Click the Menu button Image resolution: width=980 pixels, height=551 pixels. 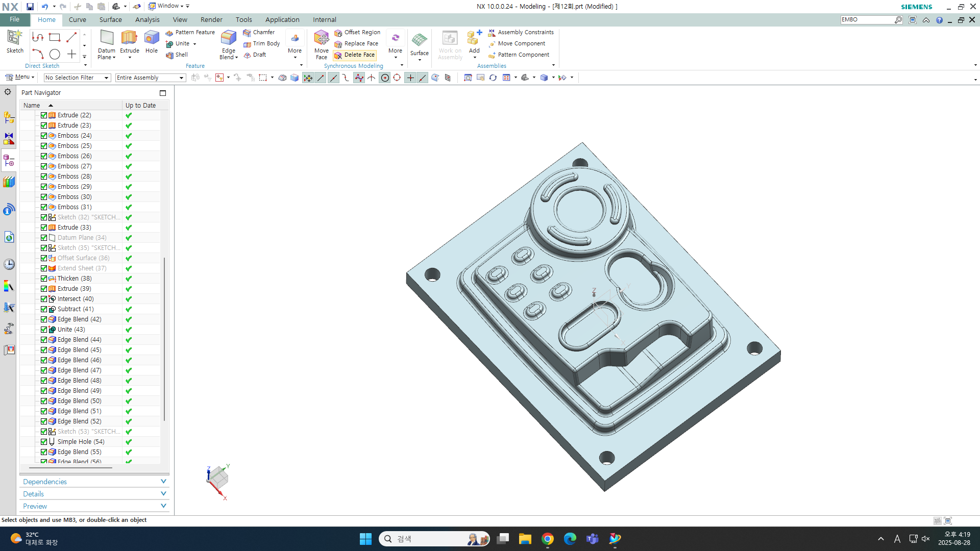19,77
